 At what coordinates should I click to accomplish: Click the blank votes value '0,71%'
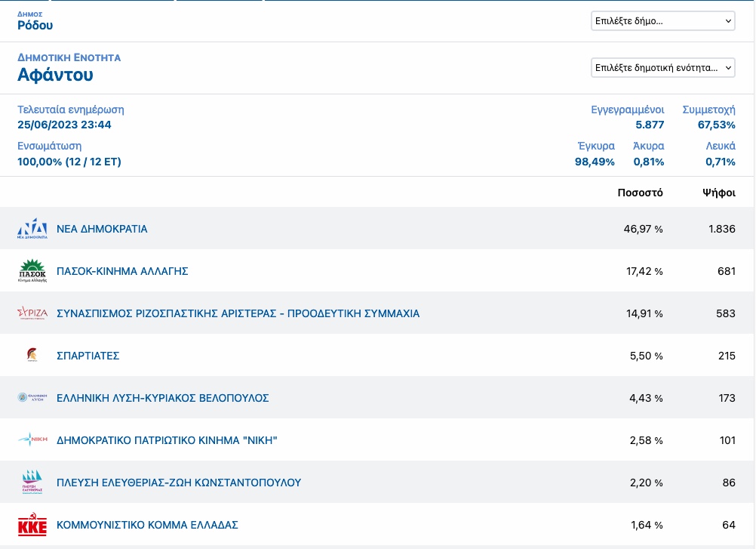721,162
